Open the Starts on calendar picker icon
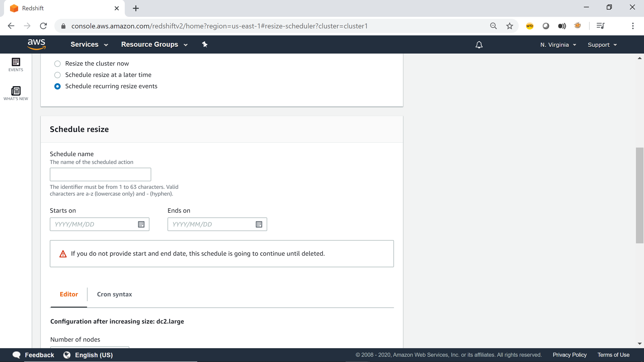Image resolution: width=644 pixels, height=362 pixels. tap(141, 224)
